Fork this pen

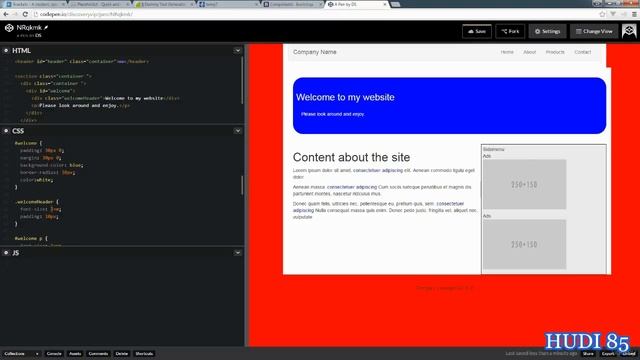pyautogui.click(x=510, y=31)
